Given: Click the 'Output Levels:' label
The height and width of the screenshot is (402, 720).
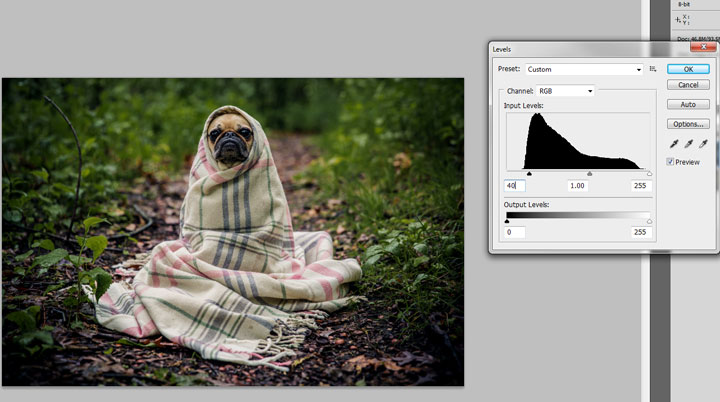Looking at the screenshot, I should tap(526, 204).
